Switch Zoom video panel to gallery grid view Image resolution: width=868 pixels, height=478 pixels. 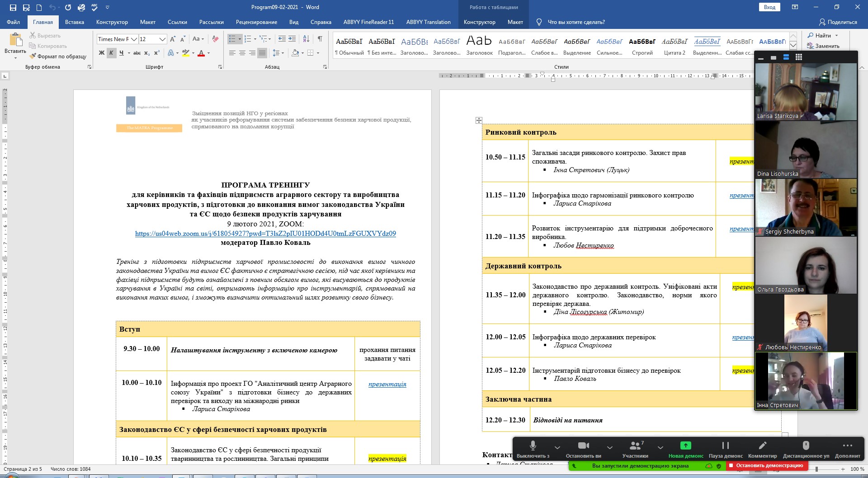pyautogui.click(x=799, y=57)
